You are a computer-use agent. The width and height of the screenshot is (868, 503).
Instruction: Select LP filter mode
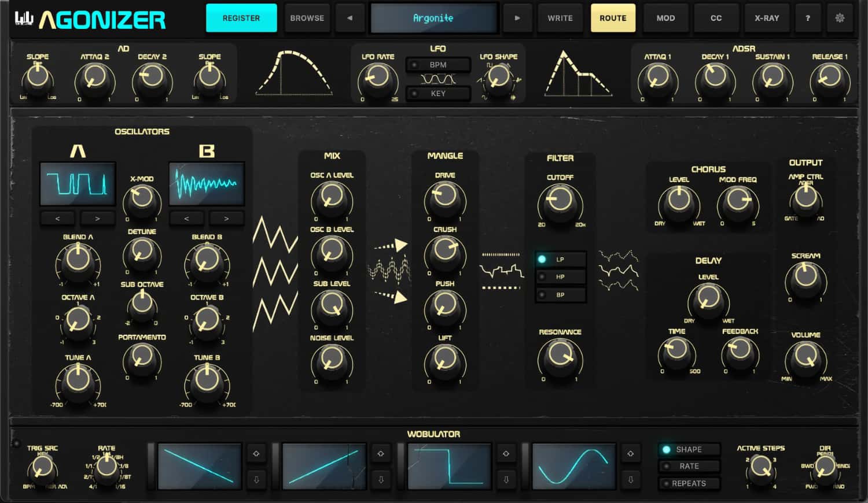tap(561, 259)
